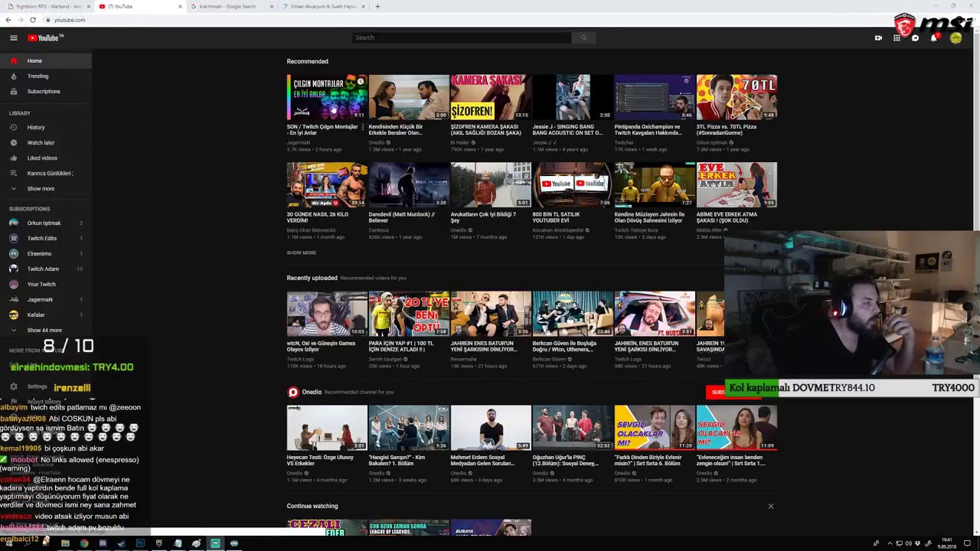Expand Show 44 more subscriptions
Screen dimensions: 980x551
pos(44,330)
